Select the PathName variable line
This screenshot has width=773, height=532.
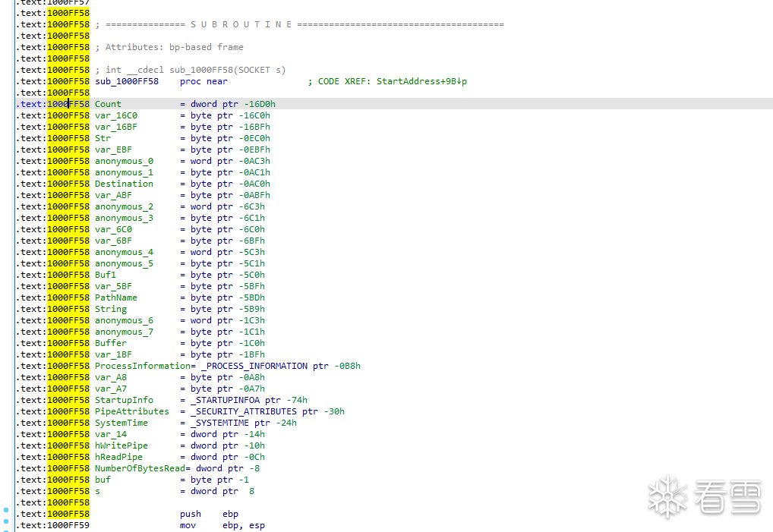click(116, 297)
